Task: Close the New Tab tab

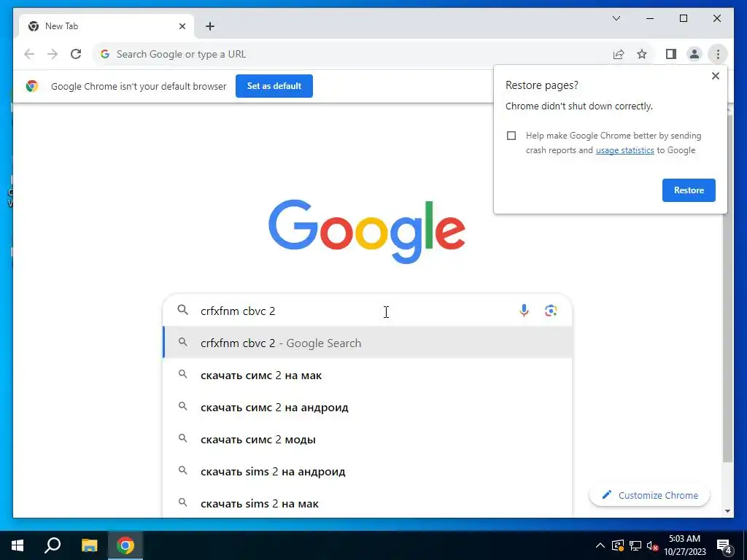Action: coord(182,26)
